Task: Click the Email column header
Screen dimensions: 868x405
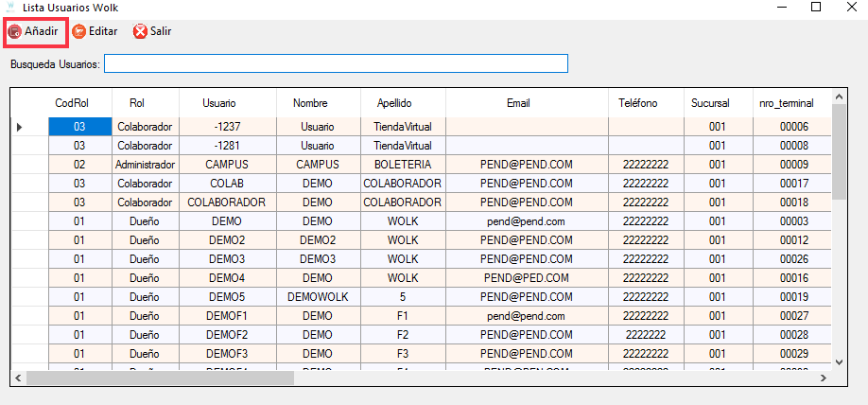Action: point(518,102)
